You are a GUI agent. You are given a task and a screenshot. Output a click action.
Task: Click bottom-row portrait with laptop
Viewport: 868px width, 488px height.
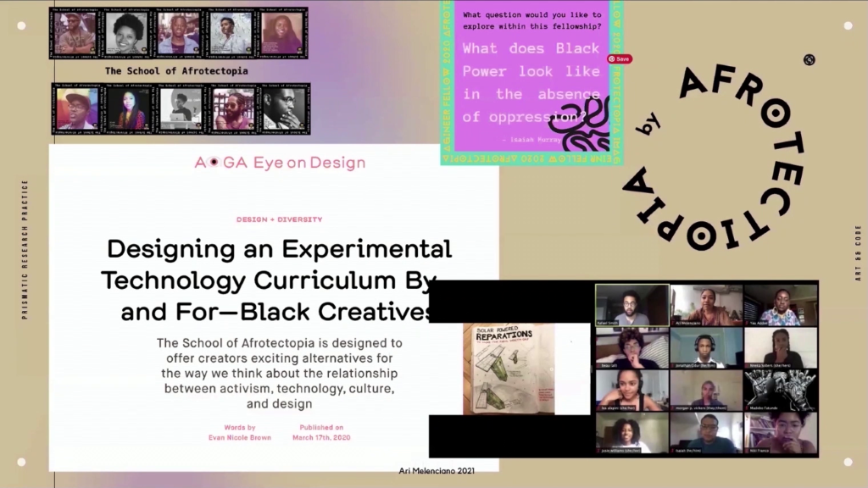click(181, 109)
